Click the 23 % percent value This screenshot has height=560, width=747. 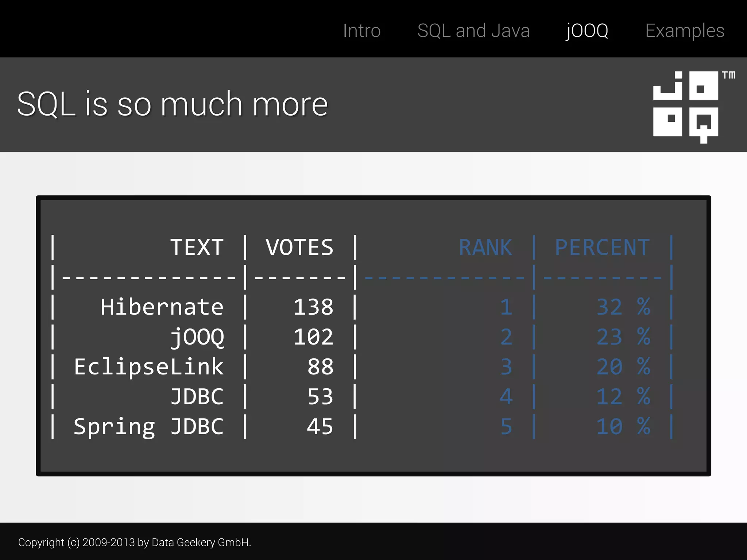click(623, 337)
